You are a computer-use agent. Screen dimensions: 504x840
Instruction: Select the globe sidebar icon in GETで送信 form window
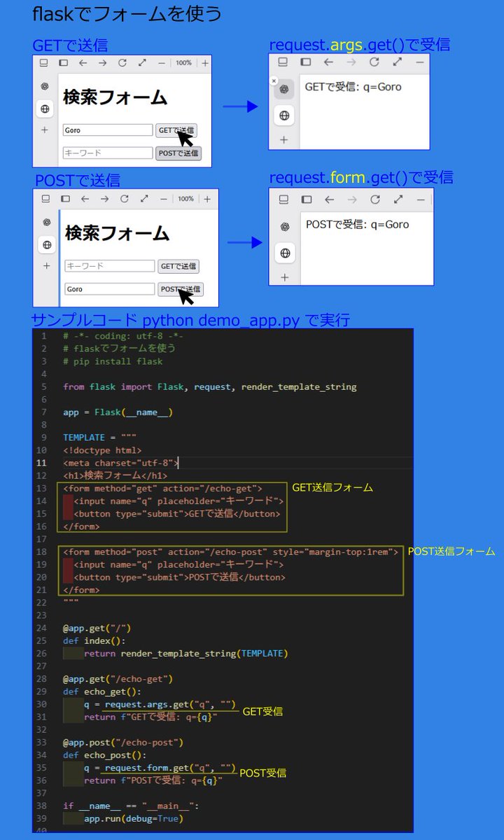tap(45, 108)
